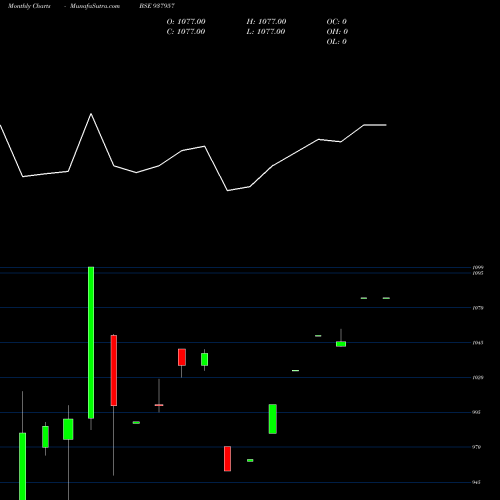Image resolution: width=500 pixels, height=500 pixels.
Task: Click the open value 'O: 1077.00'
Action: tap(186, 22)
